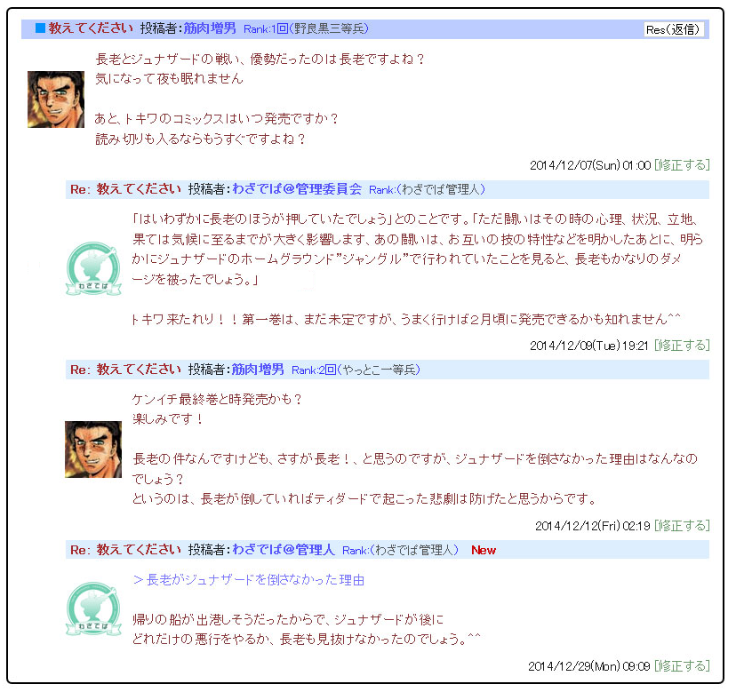Click 修正する on the 2014/12/29 reply
Viewport: 736px width, 700px height.
coord(682,666)
